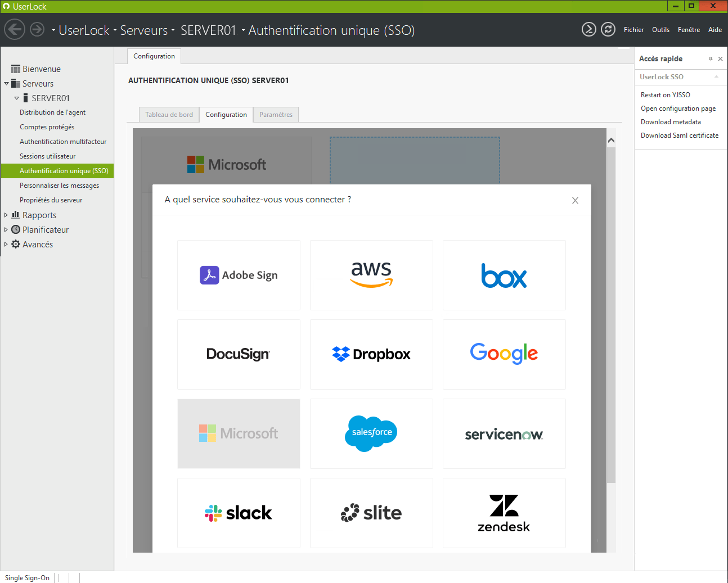Click the Planificateur clock icon
Screen dimensions: 728x583
click(16, 229)
